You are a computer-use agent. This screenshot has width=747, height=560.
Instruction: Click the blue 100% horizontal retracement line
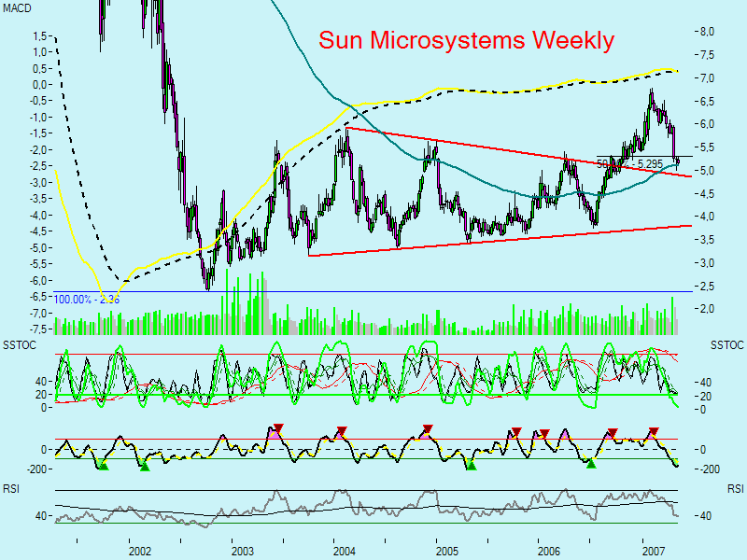coord(372,291)
